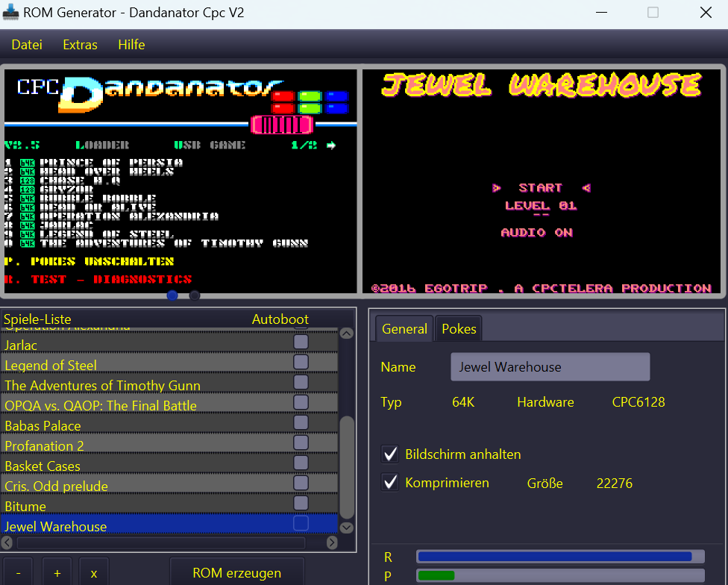Click the plus button to add game

click(57, 573)
